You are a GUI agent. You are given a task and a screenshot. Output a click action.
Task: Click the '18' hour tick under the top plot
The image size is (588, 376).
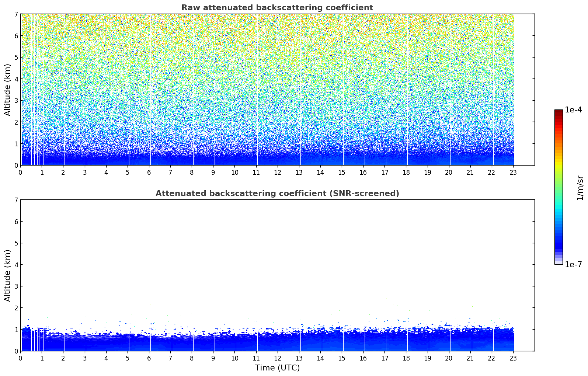point(406,173)
